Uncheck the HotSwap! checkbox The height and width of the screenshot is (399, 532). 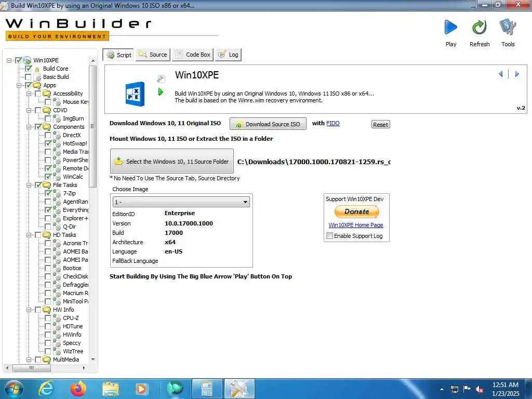[48, 143]
